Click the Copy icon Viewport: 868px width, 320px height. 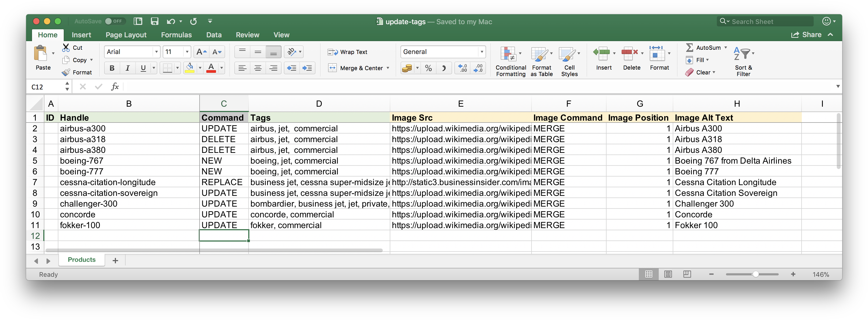[x=66, y=60]
